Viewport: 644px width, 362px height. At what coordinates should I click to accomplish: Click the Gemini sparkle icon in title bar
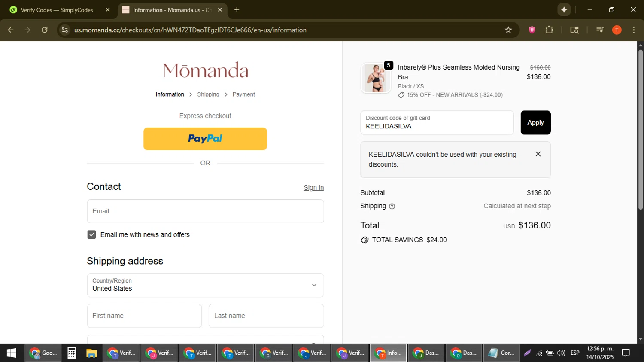564,9
